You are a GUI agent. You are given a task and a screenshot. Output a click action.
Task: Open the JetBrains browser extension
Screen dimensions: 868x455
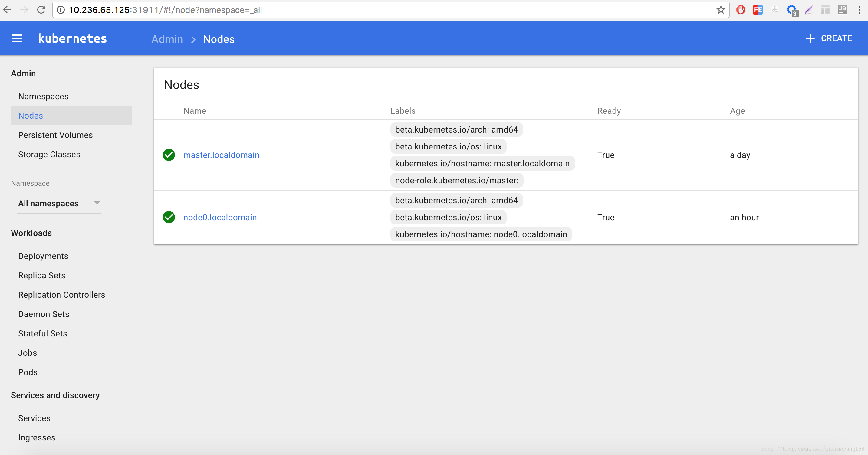tap(842, 10)
